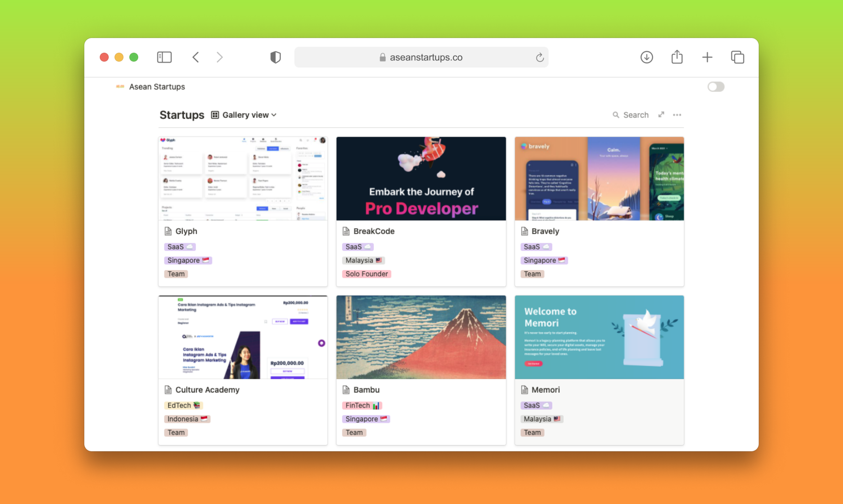843x504 pixels.
Task: Open the three-dot more options menu
Action: pos(677,115)
